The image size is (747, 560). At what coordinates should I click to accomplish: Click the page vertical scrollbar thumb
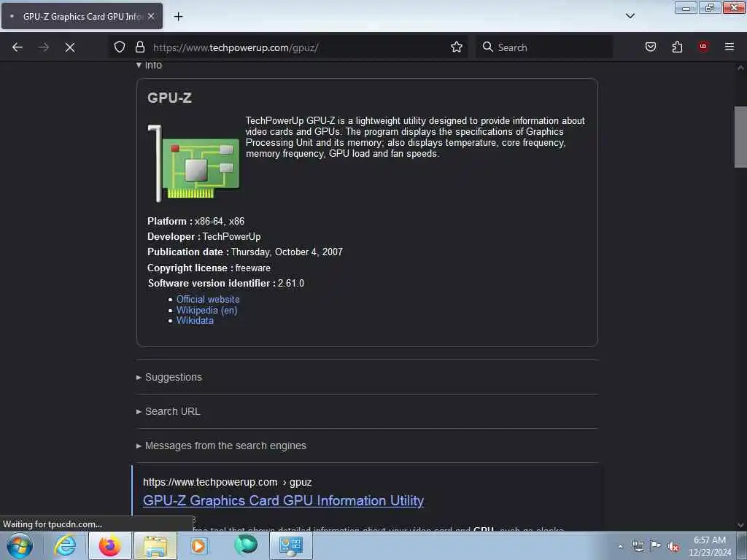click(740, 137)
